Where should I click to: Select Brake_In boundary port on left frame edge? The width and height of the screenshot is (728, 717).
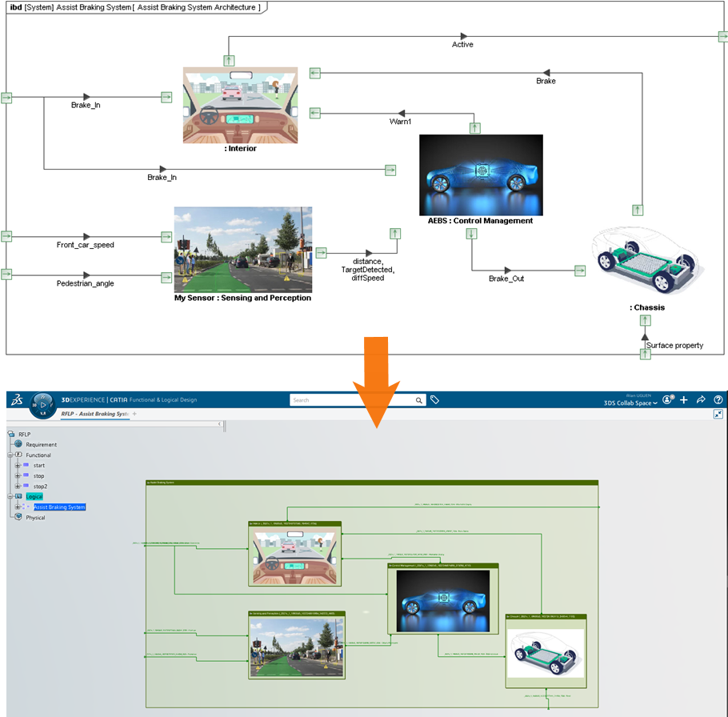pyautogui.click(x=6, y=98)
